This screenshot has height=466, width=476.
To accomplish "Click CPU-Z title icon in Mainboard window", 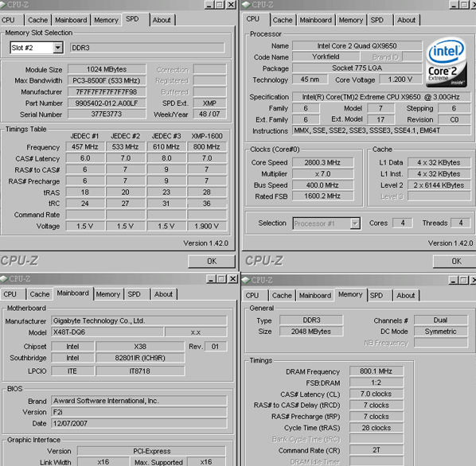I will tap(4, 278).
